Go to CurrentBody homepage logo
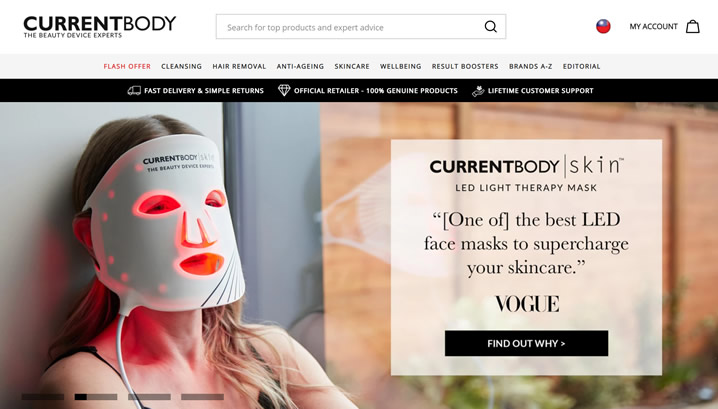The width and height of the screenshot is (718, 409). [x=100, y=27]
